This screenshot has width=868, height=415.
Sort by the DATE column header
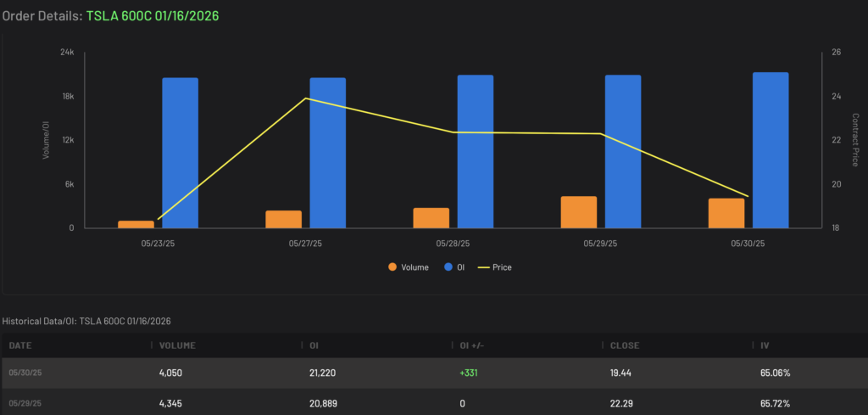[20, 345]
